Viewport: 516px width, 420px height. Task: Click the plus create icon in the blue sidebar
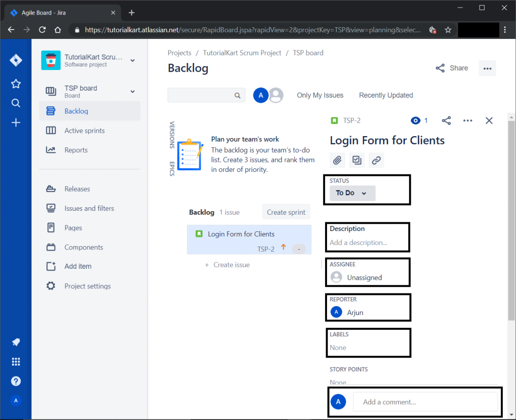click(x=16, y=123)
